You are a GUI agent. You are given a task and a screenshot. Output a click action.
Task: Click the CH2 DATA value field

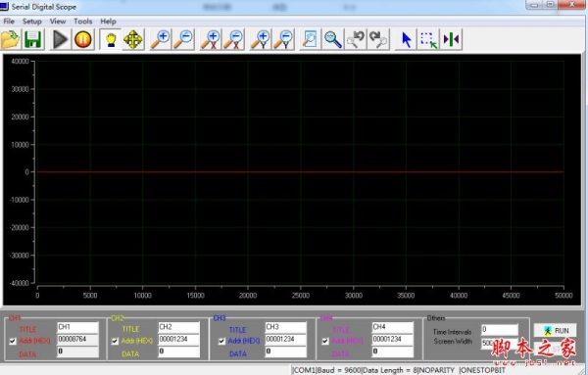(179, 352)
